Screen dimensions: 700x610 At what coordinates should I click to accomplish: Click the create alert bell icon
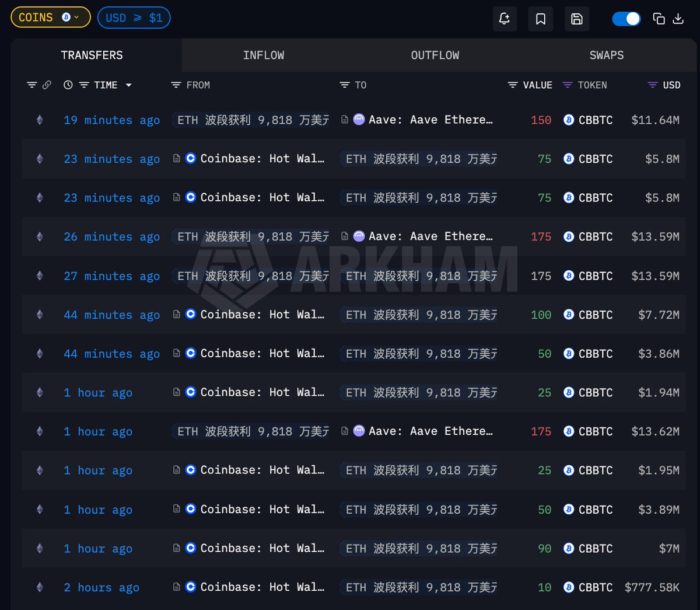[505, 19]
